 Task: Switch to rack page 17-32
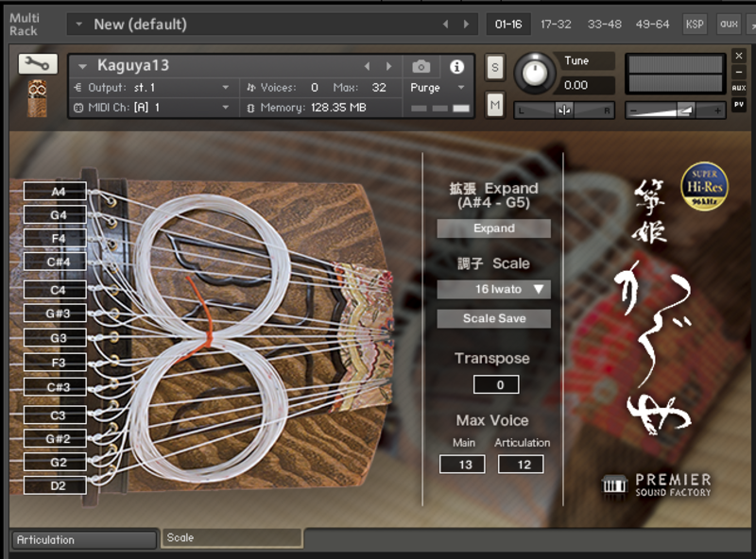pyautogui.click(x=556, y=25)
